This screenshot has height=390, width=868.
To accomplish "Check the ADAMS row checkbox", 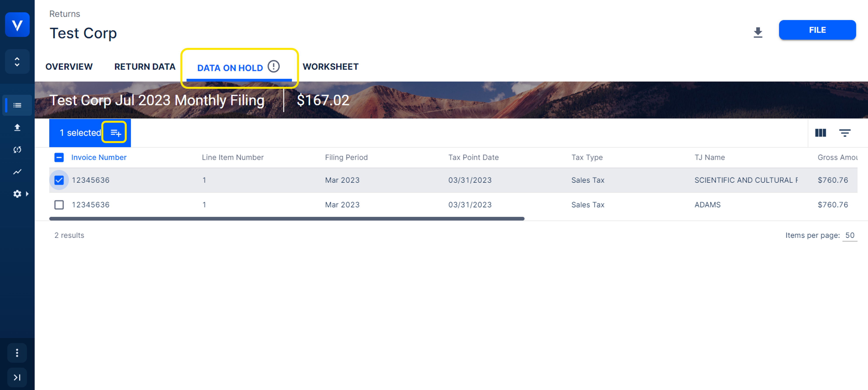I will tap(59, 205).
